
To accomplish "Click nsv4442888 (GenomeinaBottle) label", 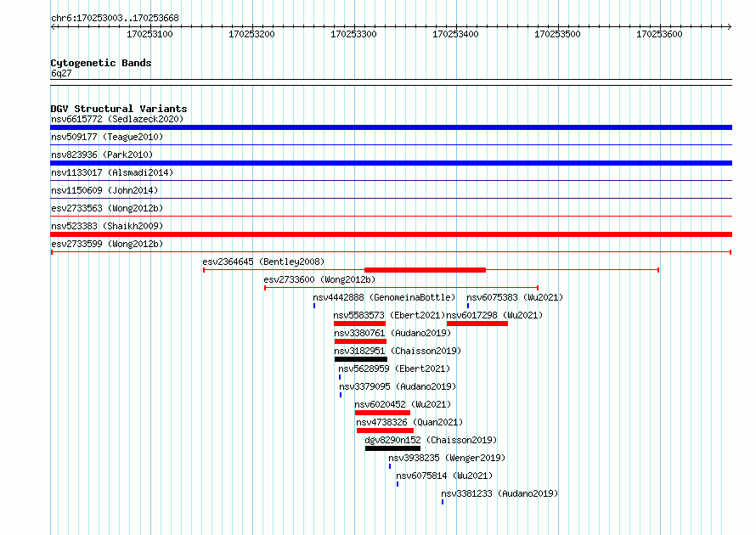I will pos(384,297).
